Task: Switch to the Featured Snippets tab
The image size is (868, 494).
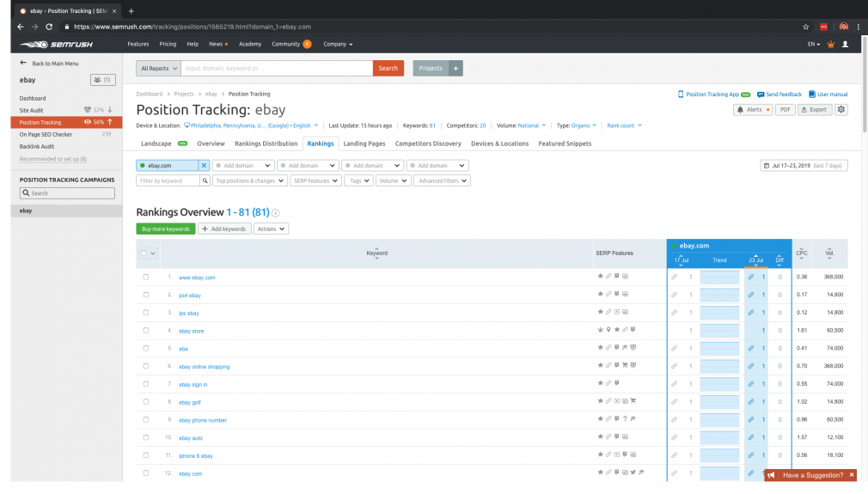Action: [x=565, y=143]
